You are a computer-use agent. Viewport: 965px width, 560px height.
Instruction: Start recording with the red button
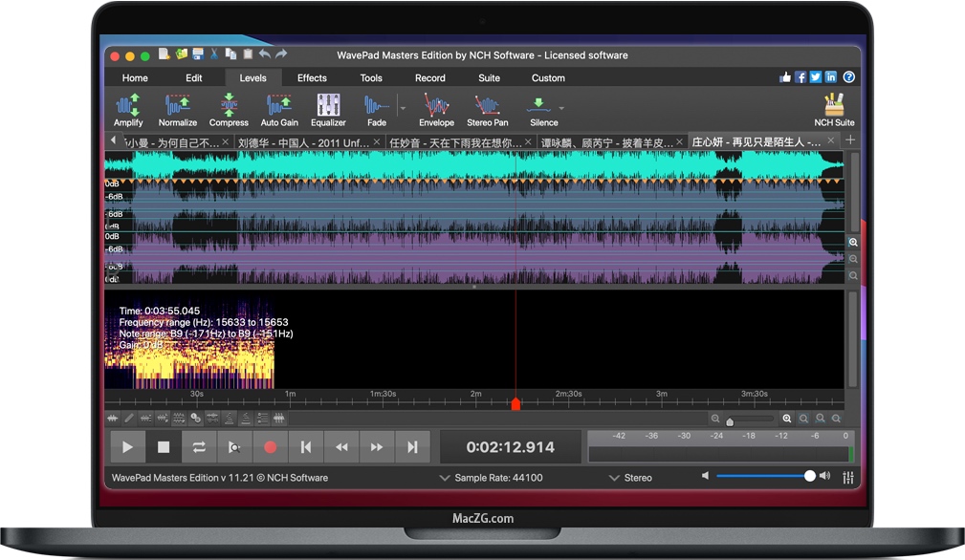(271, 446)
